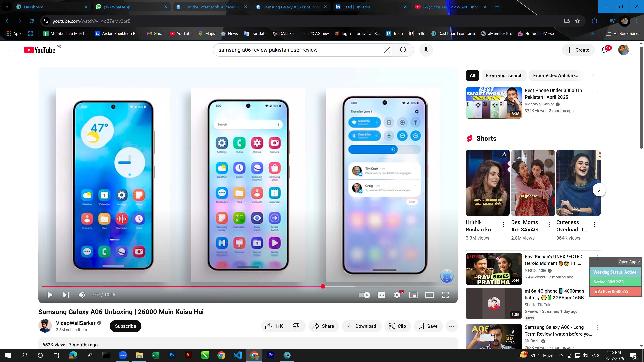Screen dimensions: 644x362
Task: Select From VideoWaliSarkar chip
Action: tap(556, 75)
